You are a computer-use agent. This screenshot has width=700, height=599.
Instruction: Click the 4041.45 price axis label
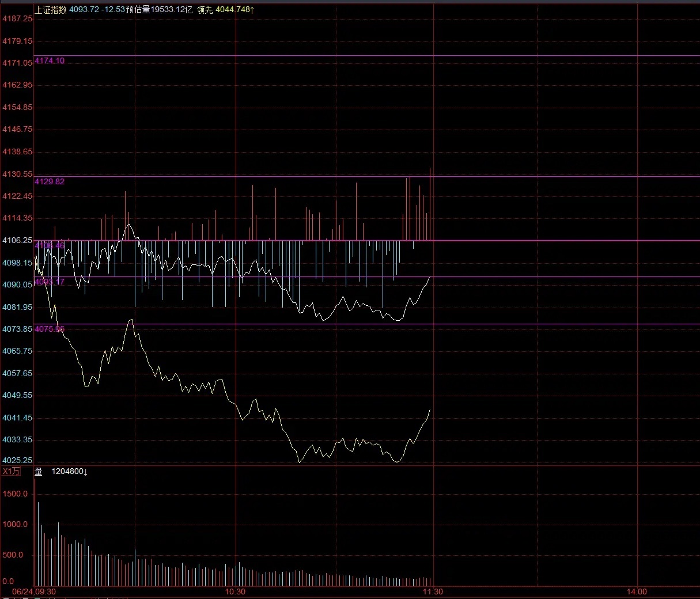point(17,418)
